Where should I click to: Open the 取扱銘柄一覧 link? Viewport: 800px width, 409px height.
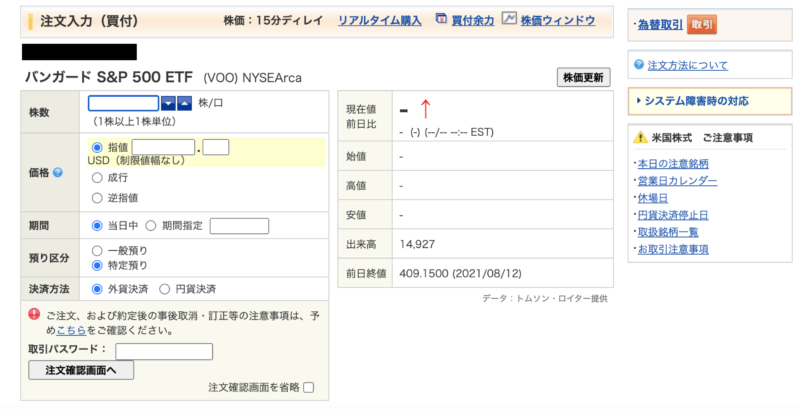click(x=668, y=232)
